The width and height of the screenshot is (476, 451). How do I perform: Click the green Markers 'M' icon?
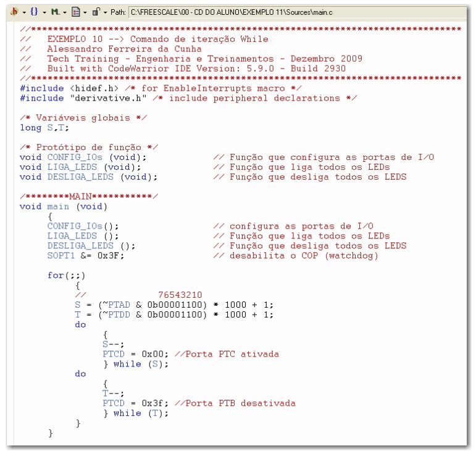[x=55, y=12]
